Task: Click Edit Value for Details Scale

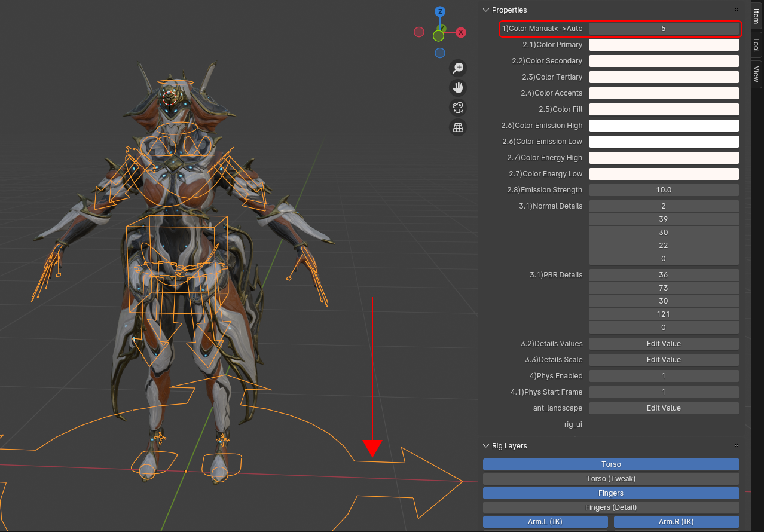Action: [x=664, y=360]
